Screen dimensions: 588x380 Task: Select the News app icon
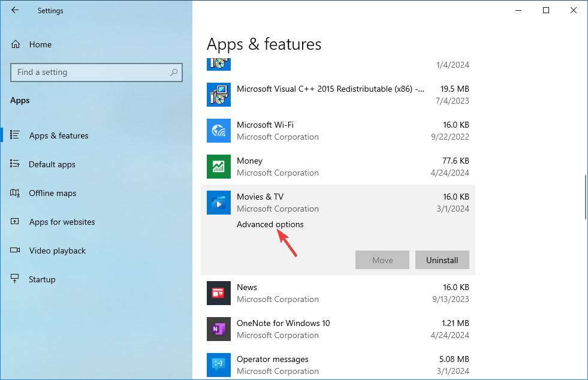click(x=219, y=293)
